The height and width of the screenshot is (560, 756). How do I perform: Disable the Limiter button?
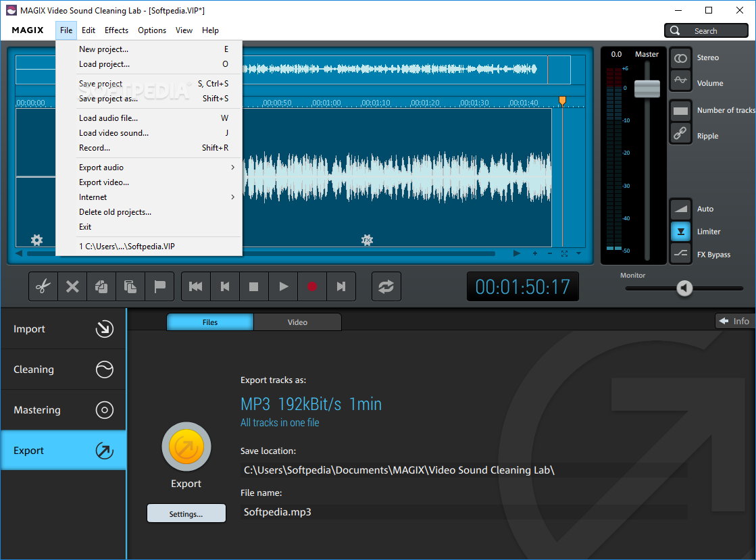(680, 231)
